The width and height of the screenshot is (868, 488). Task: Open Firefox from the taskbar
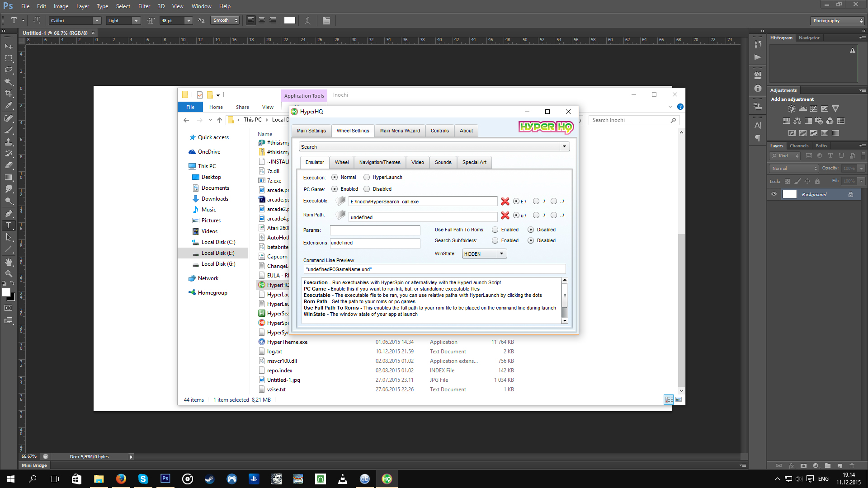(x=121, y=479)
